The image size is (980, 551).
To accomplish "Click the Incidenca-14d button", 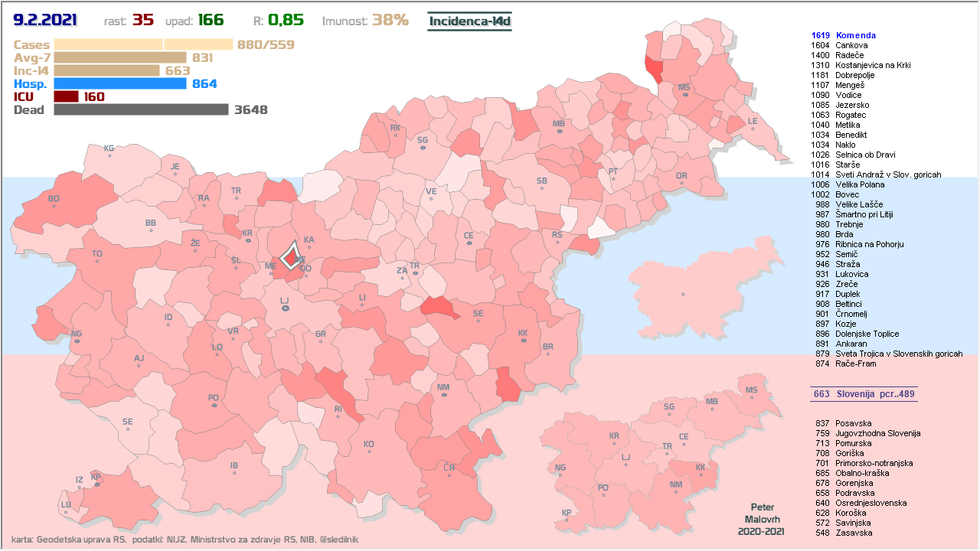I will coord(469,21).
